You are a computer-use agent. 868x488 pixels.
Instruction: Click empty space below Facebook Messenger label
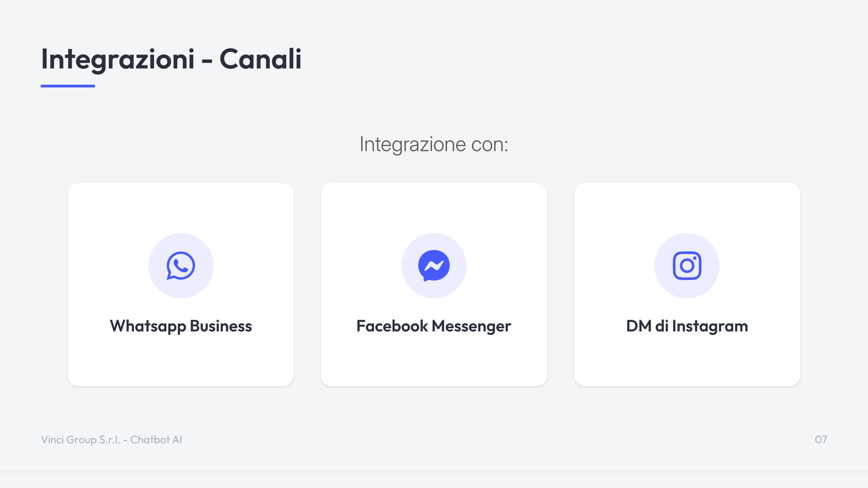434,361
